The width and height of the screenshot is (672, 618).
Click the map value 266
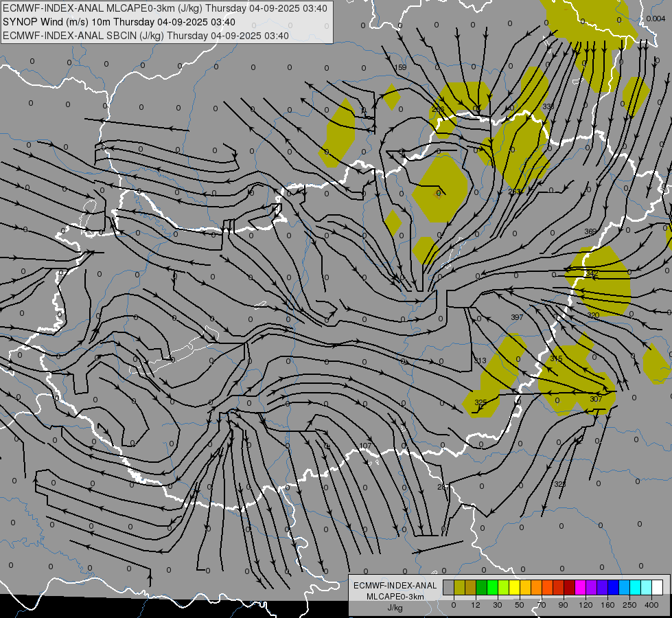(438, 109)
